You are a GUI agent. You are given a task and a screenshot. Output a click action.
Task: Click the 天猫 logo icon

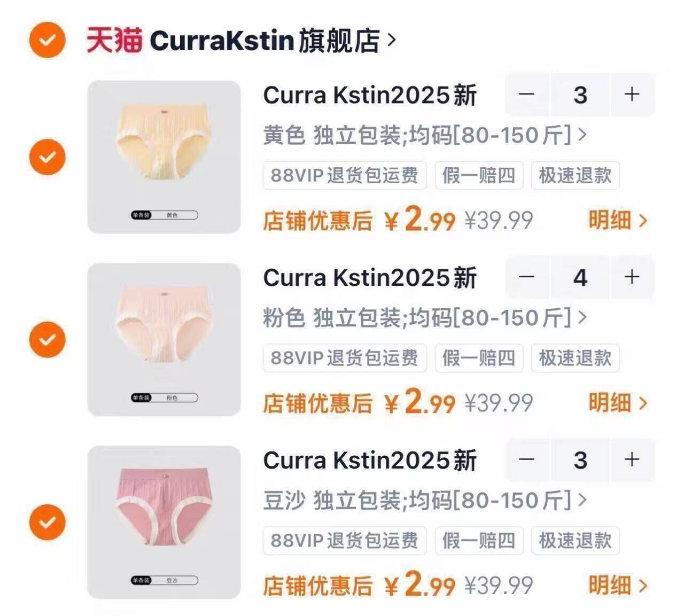click(x=114, y=41)
